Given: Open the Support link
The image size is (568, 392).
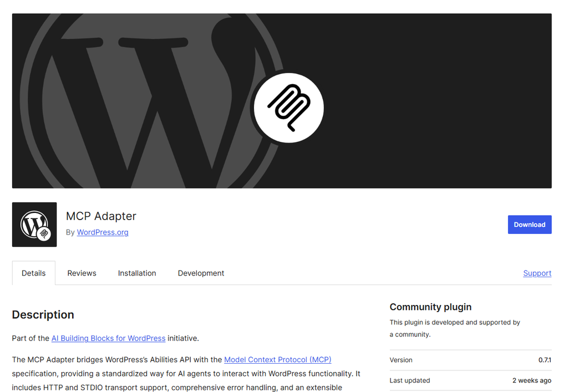Looking at the screenshot, I should (x=537, y=273).
